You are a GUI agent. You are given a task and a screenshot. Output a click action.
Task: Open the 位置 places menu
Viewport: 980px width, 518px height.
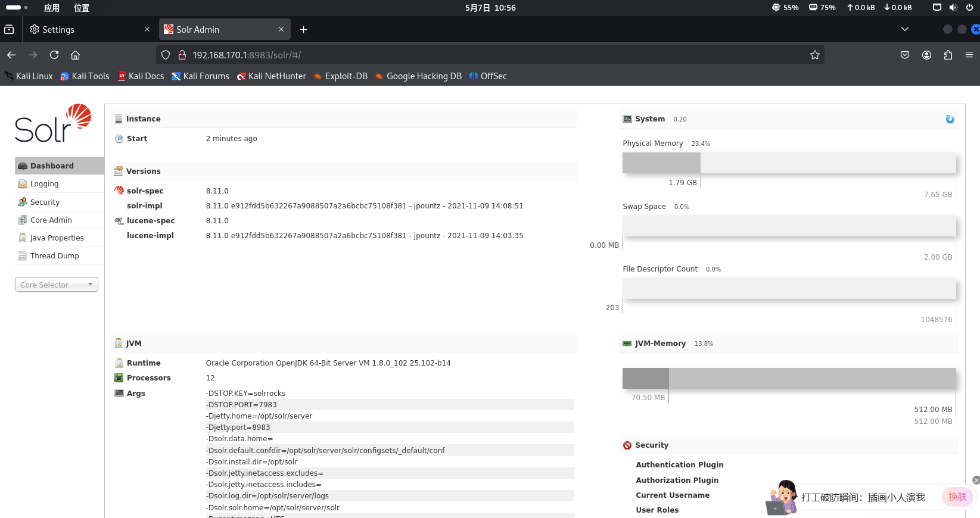(82, 8)
